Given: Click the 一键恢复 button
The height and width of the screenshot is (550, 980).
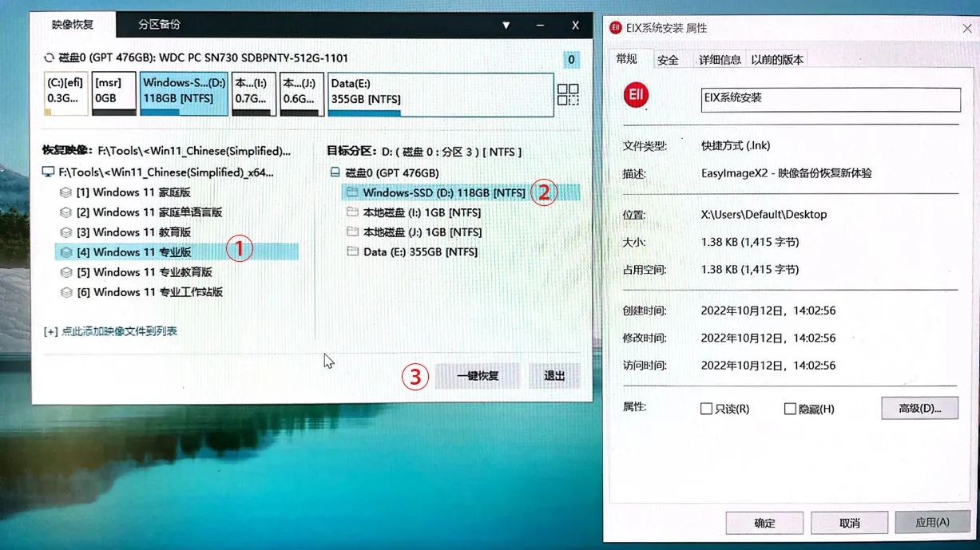Looking at the screenshot, I should (x=478, y=376).
